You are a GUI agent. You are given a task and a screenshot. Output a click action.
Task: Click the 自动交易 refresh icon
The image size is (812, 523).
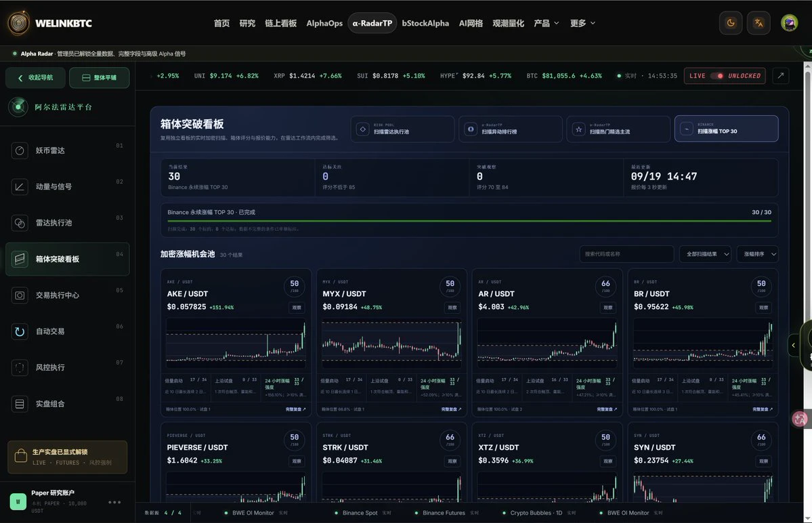coord(20,331)
